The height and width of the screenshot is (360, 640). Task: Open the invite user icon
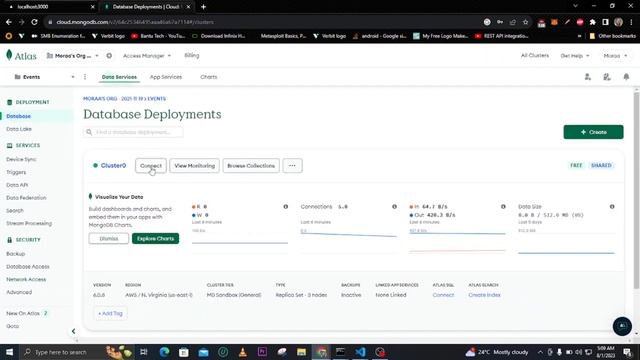coord(587,77)
